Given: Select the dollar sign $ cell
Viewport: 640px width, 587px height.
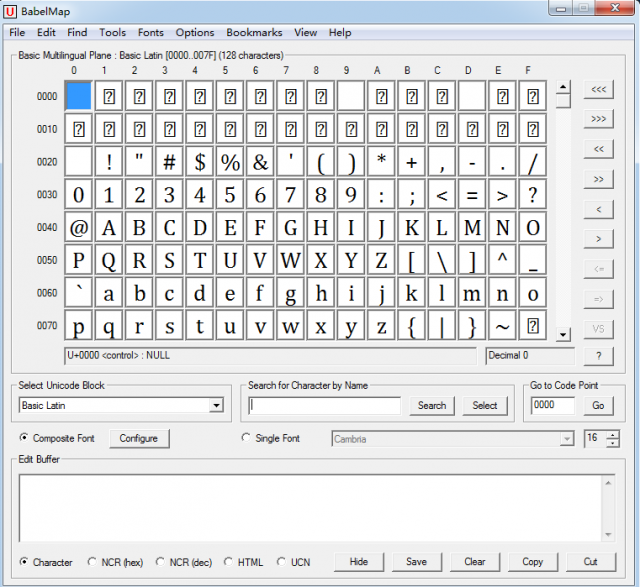Looking at the screenshot, I should tap(200, 162).
